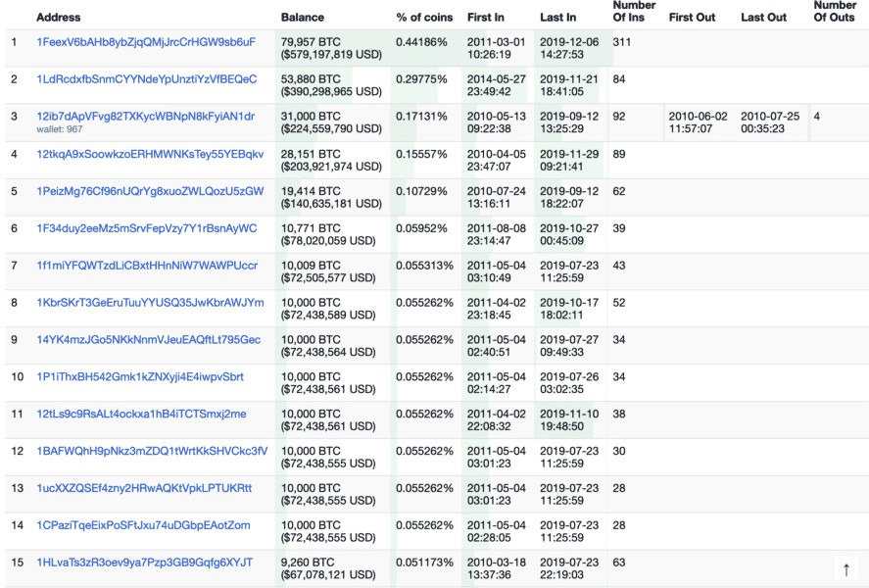Select the 79,957 BTC balance cell
The height and width of the screenshot is (588, 869).
click(x=331, y=48)
